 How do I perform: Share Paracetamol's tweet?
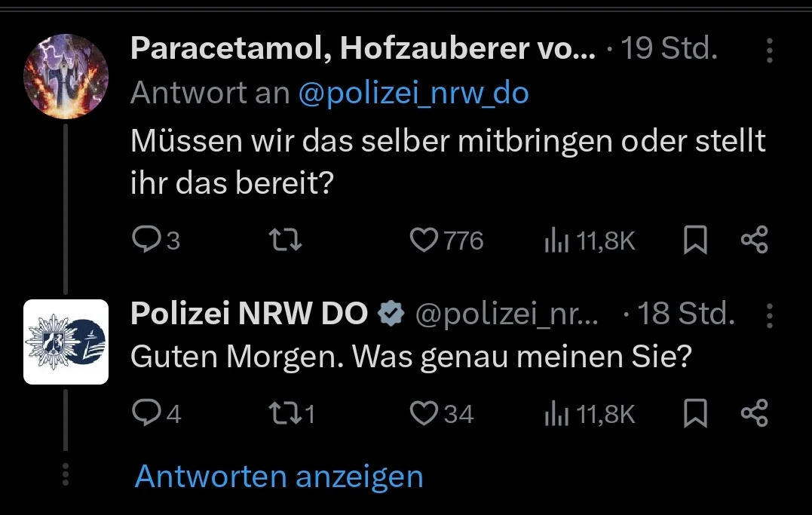[x=754, y=240]
